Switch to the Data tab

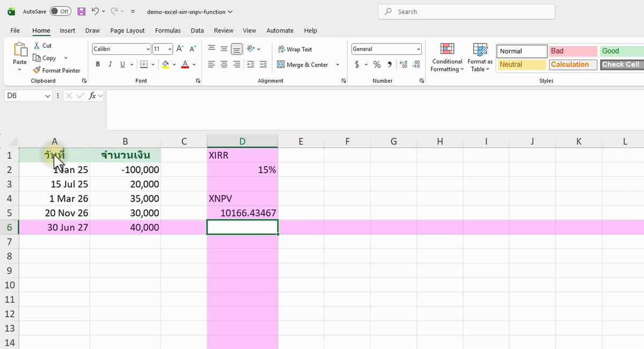point(197,31)
